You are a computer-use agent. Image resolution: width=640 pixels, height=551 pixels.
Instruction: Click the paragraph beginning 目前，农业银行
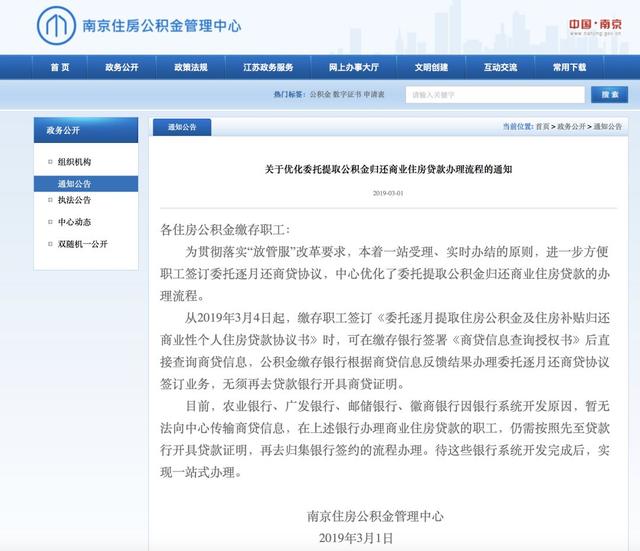pos(384,439)
